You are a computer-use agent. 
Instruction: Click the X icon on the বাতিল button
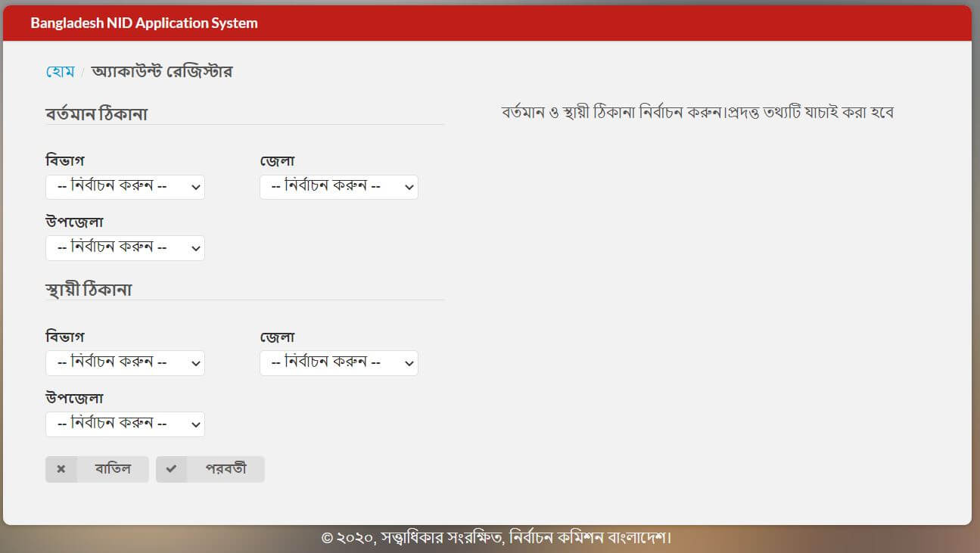coord(61,469)
